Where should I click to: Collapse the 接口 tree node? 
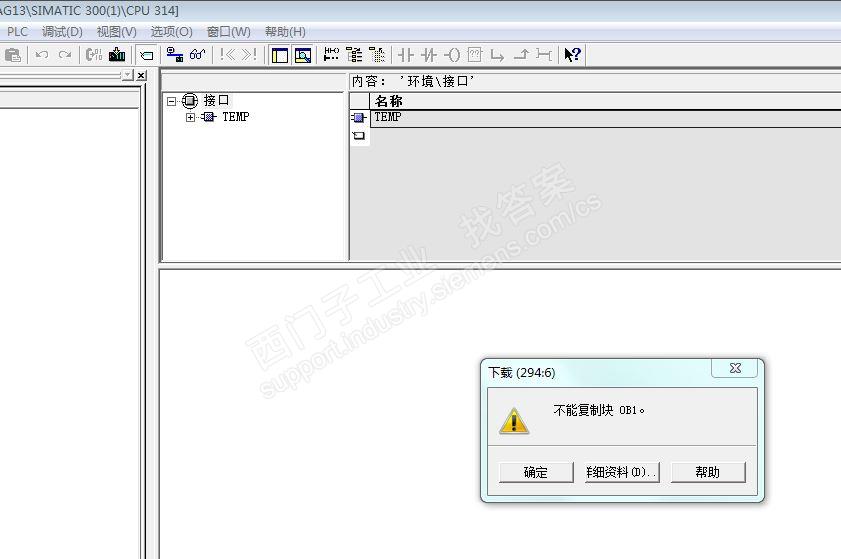tap(172, 101)
